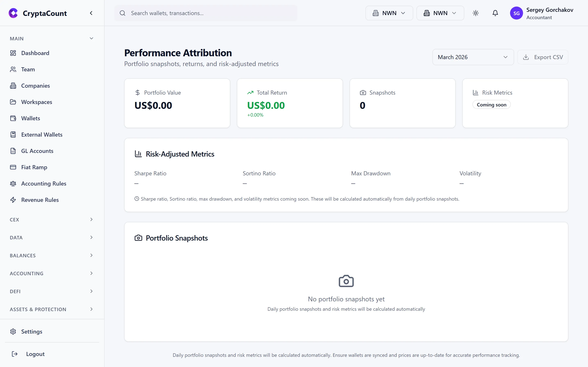Click the search magnifier icon

[123, 13]
